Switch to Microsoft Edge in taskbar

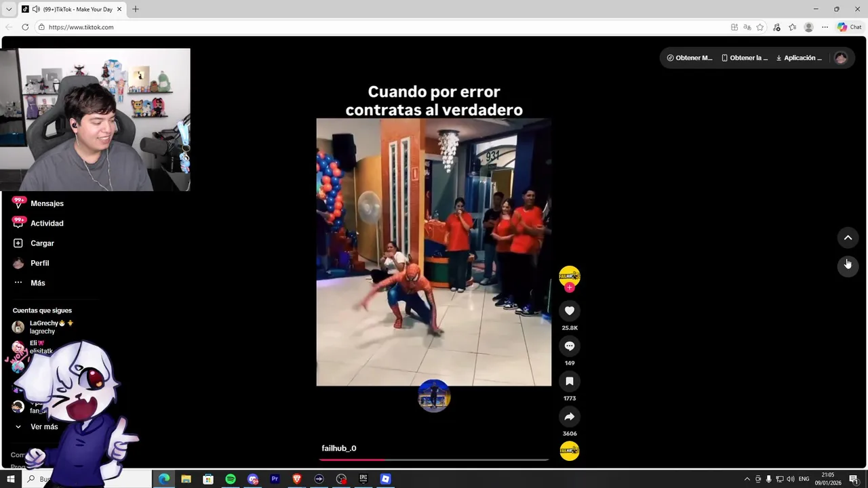click(x=164, y=479)
